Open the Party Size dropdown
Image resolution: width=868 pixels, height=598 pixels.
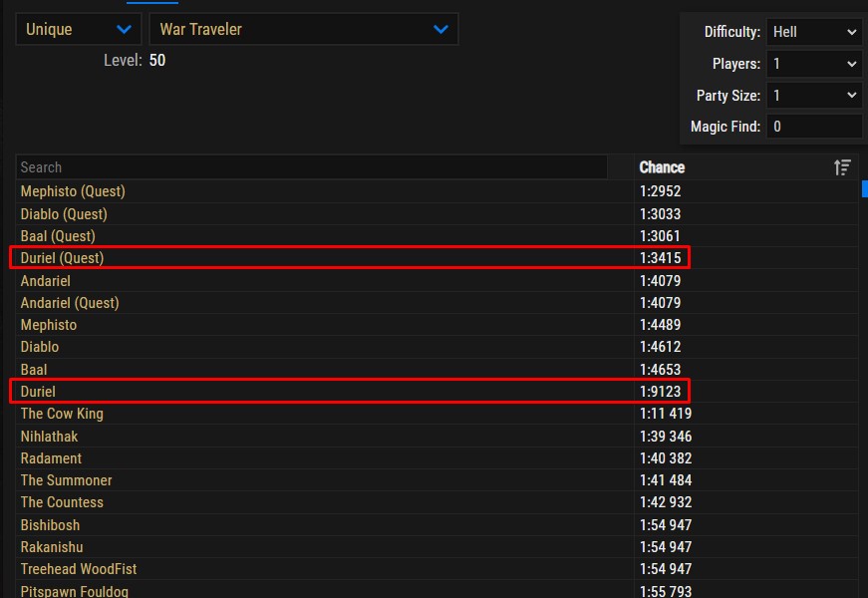(x=814, y=96)
